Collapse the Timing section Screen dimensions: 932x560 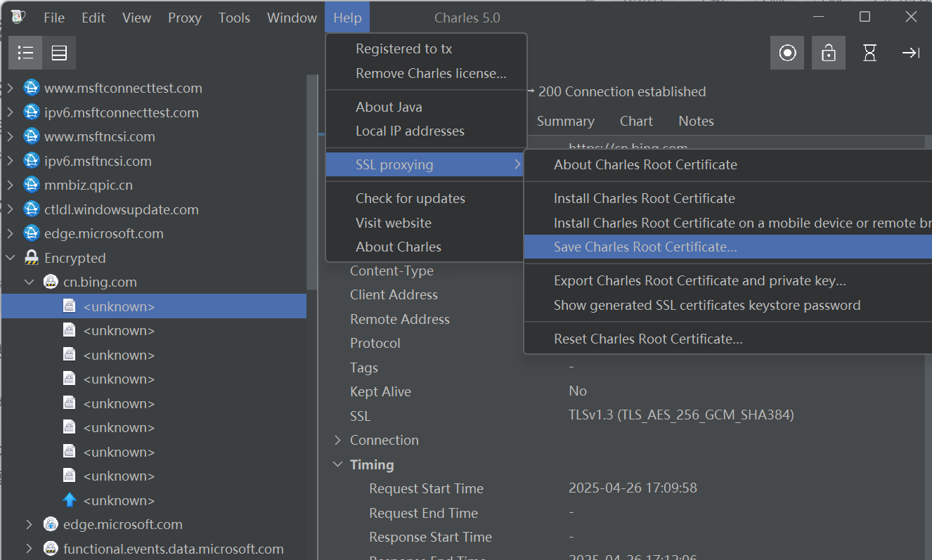(337, 464)
